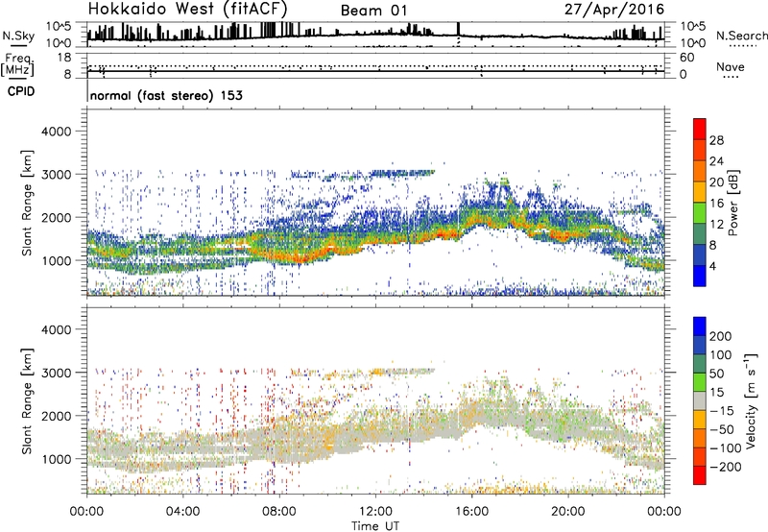The height and width of the screenshot is (532, 768).
Task: Click 'normal (fast stereo) 153' text
Action: (166, 95)
